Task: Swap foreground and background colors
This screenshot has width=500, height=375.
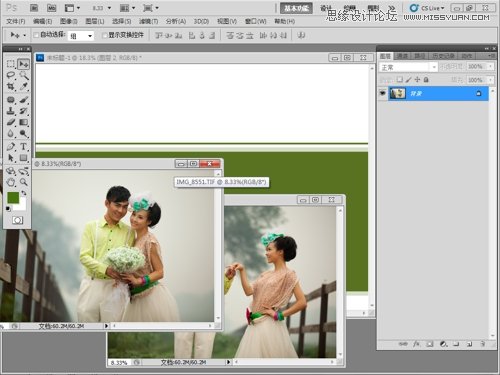Action: coord(24,193)
